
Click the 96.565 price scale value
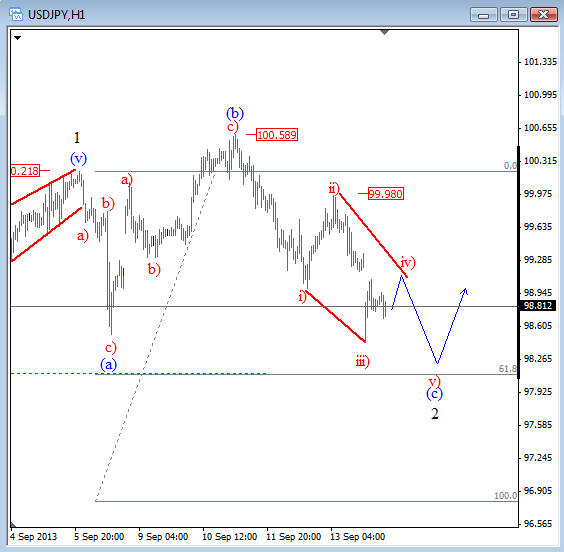[538, 524]
